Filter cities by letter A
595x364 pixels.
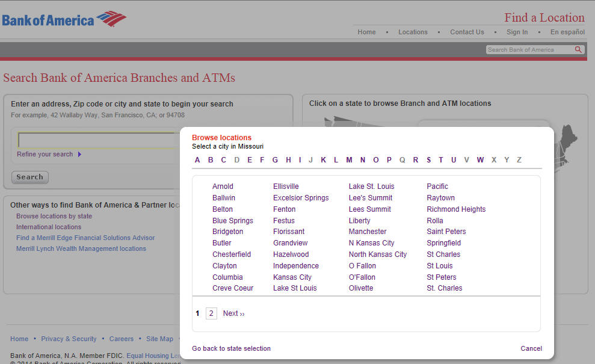[197, 160]
